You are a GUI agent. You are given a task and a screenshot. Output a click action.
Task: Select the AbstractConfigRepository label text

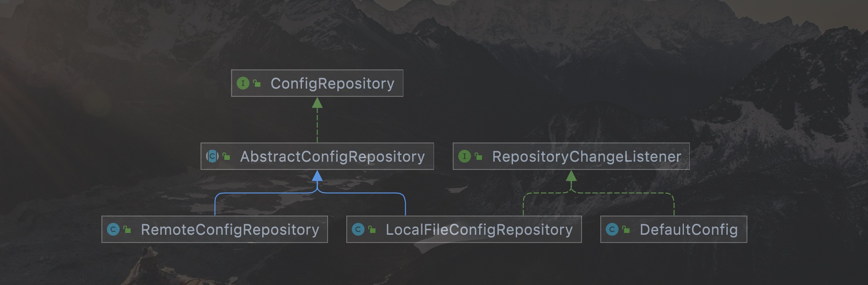point(333,157)
